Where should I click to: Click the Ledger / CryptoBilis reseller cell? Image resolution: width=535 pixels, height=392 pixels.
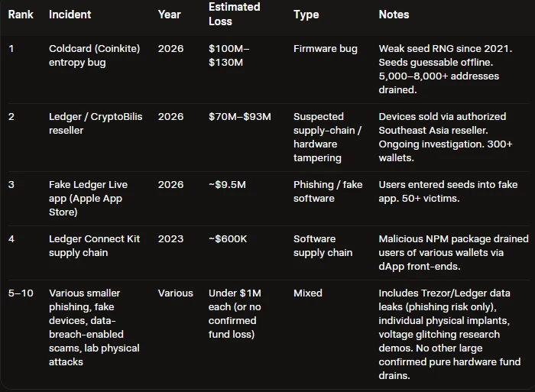[x=96, y=123]
